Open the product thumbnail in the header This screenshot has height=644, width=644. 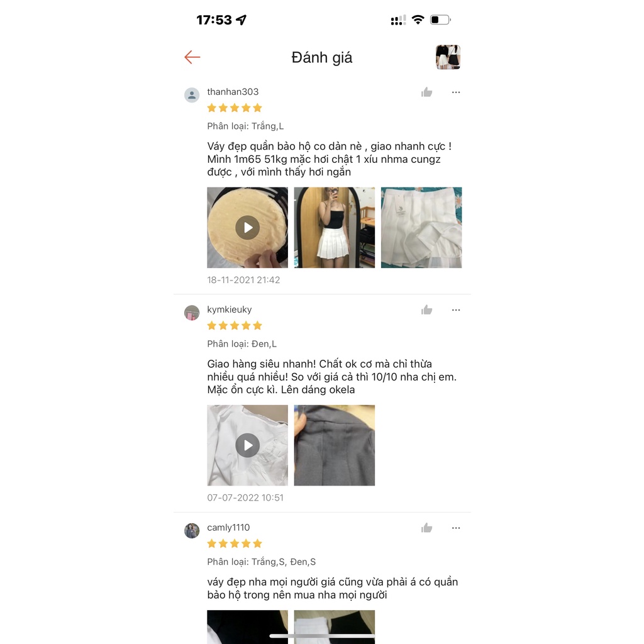coord(448,57)
